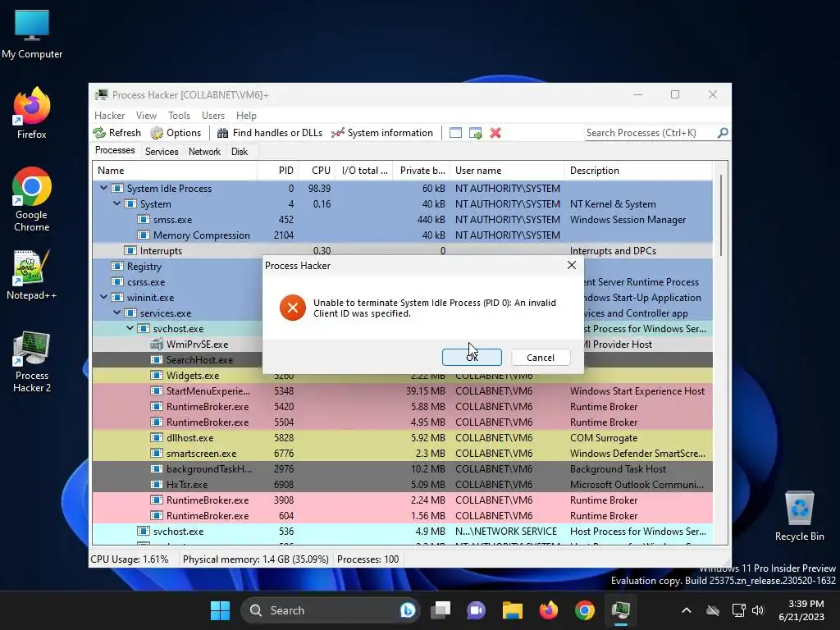Open the Help menu
840x630 pixels.
point(246,116)
